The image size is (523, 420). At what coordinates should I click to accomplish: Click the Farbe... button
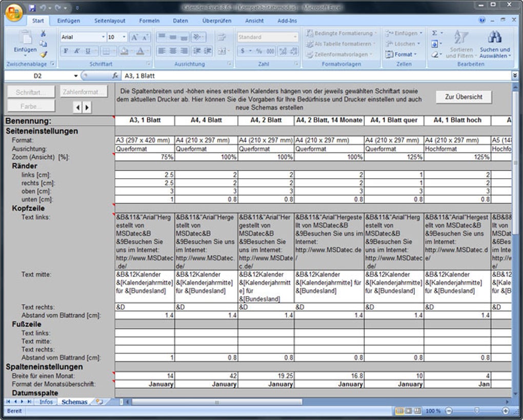31,106
